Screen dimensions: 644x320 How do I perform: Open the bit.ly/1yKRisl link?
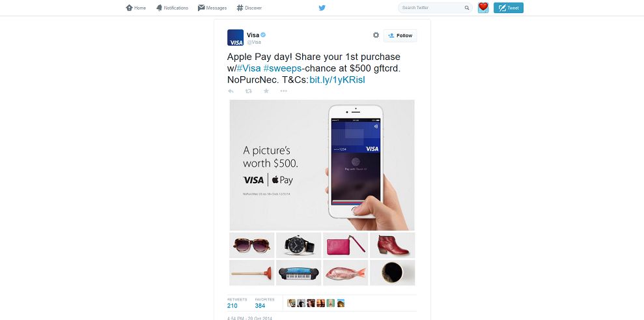pos(337,80)
